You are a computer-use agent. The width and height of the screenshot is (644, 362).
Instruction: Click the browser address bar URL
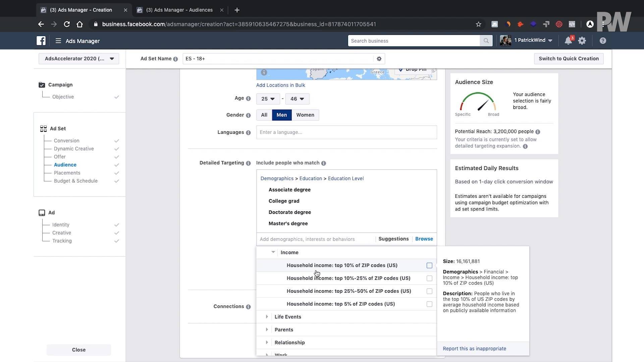[239, 24]
